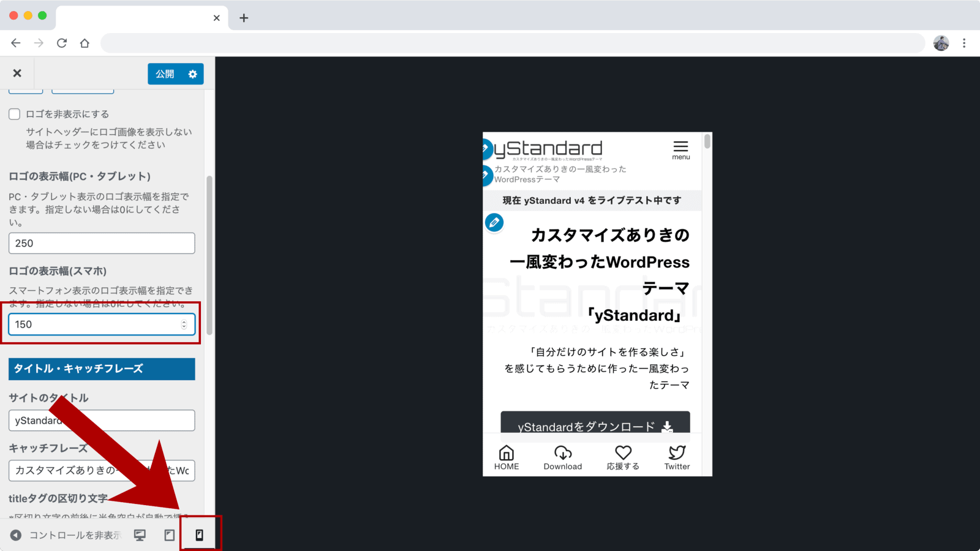
Task: Click the customizer sidebar scrollbar
Action: click(209, 255)
